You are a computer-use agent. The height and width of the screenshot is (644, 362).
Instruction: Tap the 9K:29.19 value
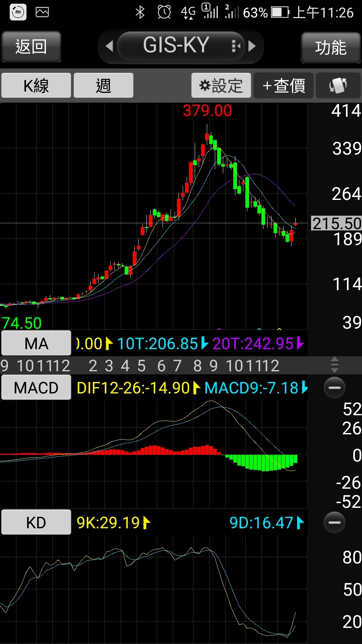pos(108,523)
